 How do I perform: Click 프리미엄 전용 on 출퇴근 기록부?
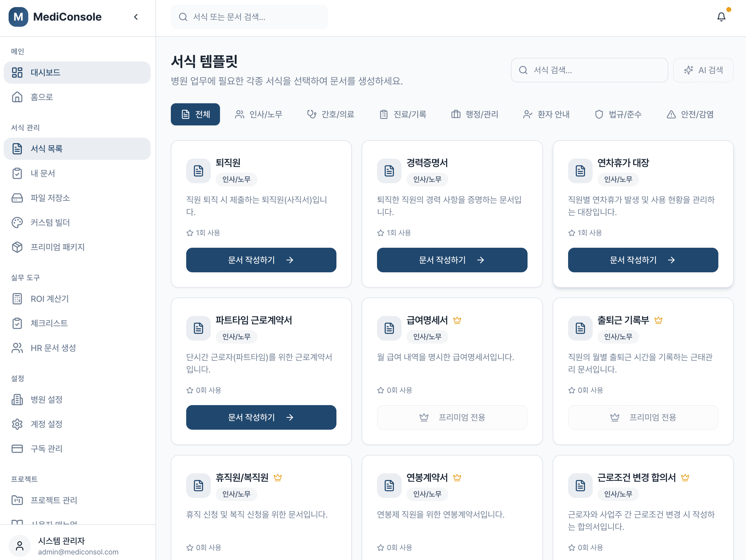click(643, 417)
